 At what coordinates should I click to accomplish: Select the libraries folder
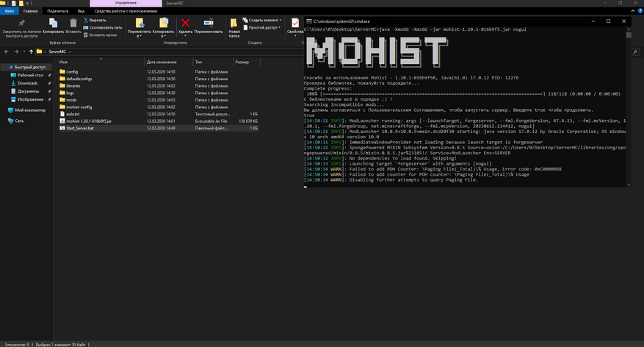pos(70,85)
